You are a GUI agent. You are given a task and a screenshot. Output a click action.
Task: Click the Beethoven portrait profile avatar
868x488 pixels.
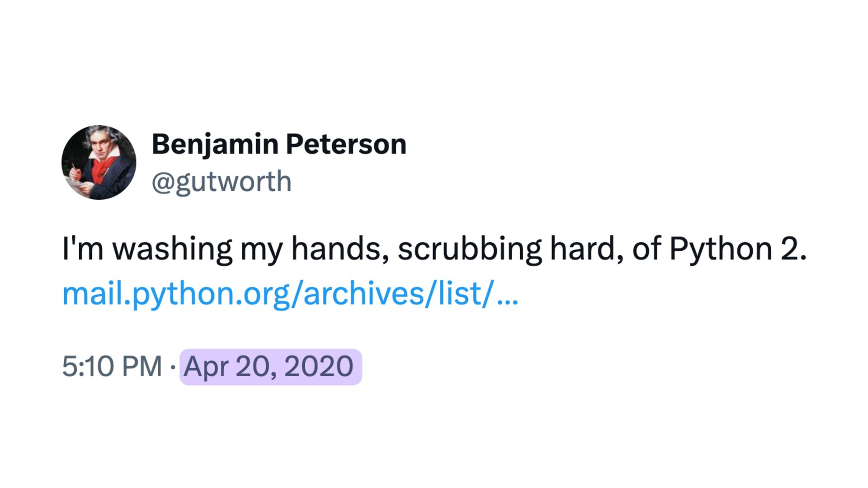(x=99, y=162)
